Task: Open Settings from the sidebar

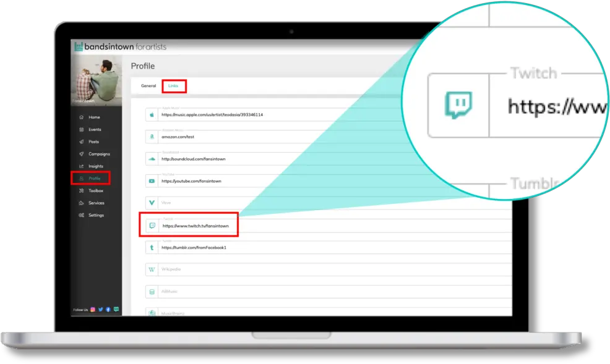Action: click(96, 215)
